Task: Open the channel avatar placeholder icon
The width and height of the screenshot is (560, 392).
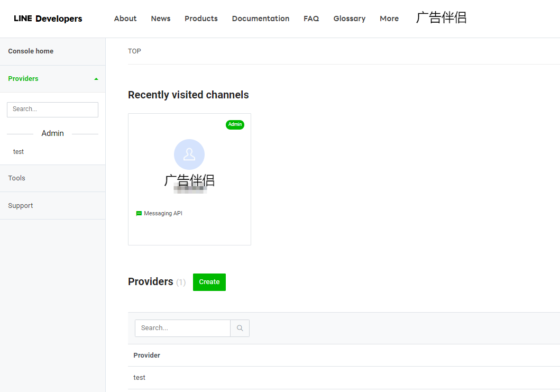Action: (189, 154)
